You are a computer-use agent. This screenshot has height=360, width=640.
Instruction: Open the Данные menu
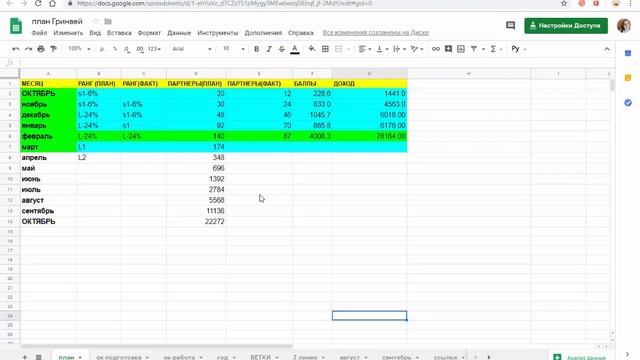(x=179, y=33)
